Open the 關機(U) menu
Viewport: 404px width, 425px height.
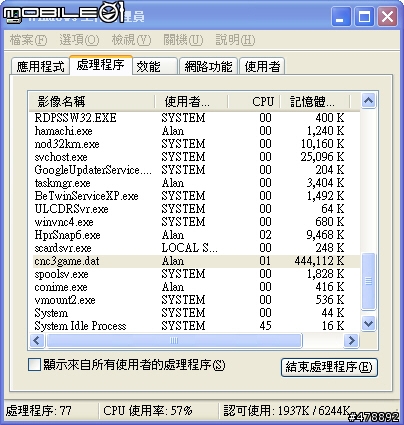(x=183, y=40)
